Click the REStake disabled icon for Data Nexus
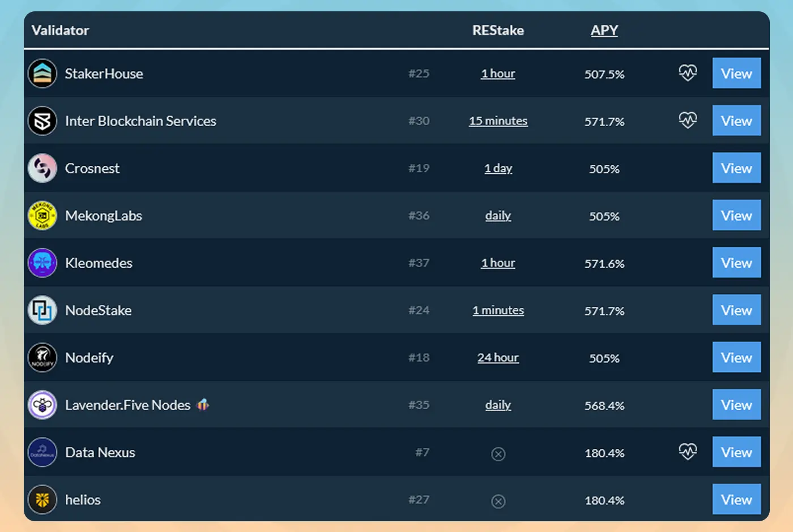 pyautogui.click(x=498, y=454)
